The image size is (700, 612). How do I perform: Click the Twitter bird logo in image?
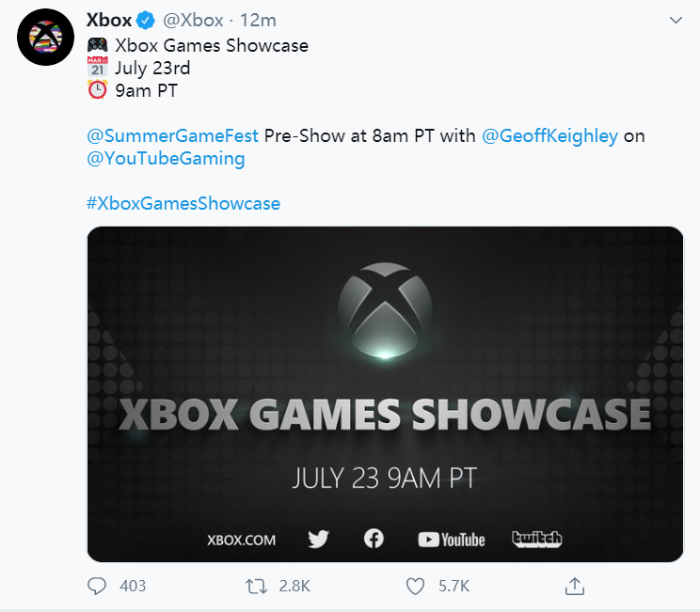click(x=318, y=539)
